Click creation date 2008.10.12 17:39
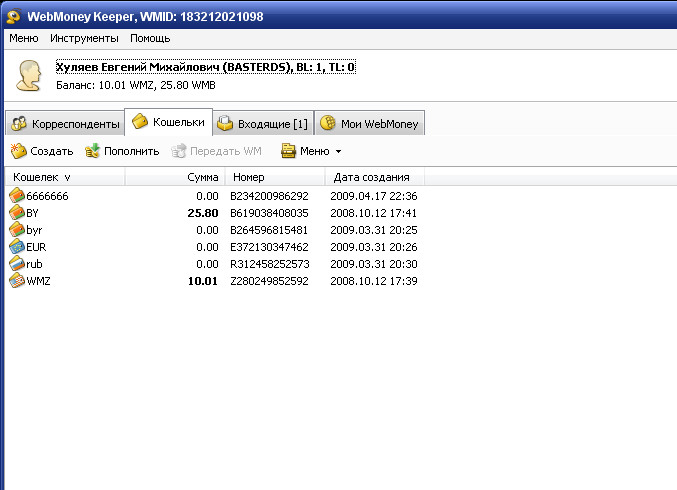 374,281
